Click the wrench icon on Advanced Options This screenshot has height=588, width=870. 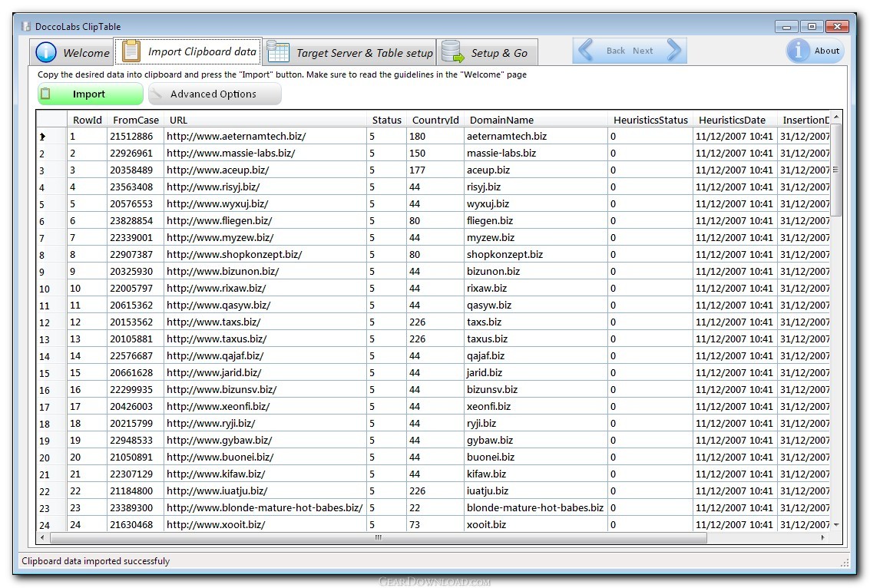click(x=156, y=94)
